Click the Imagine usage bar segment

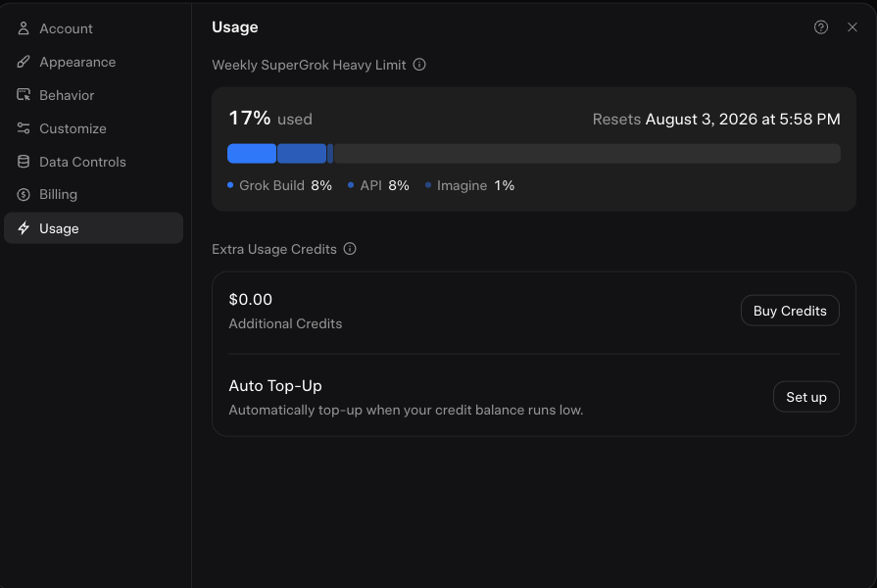[x=330, y=153]
